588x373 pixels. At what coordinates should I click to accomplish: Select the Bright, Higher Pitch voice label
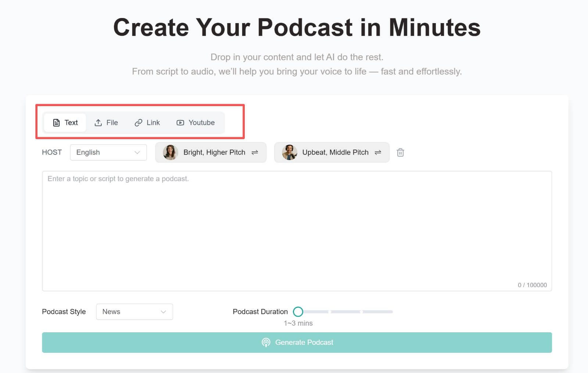214,152
